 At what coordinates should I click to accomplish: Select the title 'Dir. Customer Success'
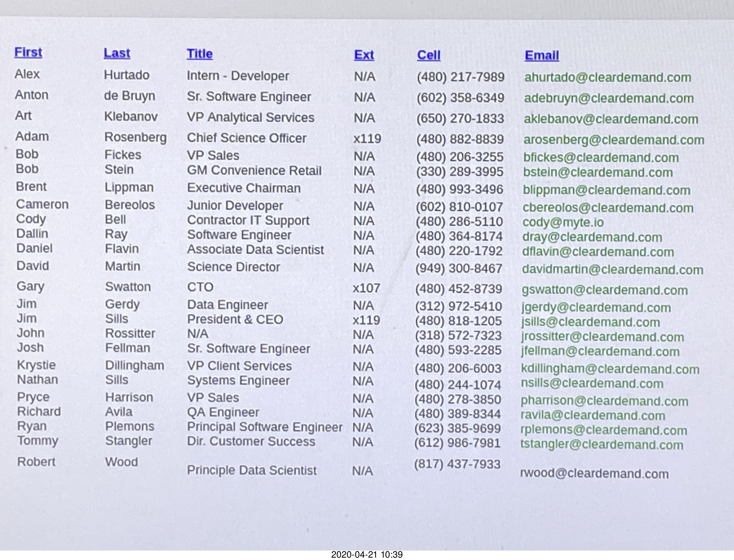[251, 442]
